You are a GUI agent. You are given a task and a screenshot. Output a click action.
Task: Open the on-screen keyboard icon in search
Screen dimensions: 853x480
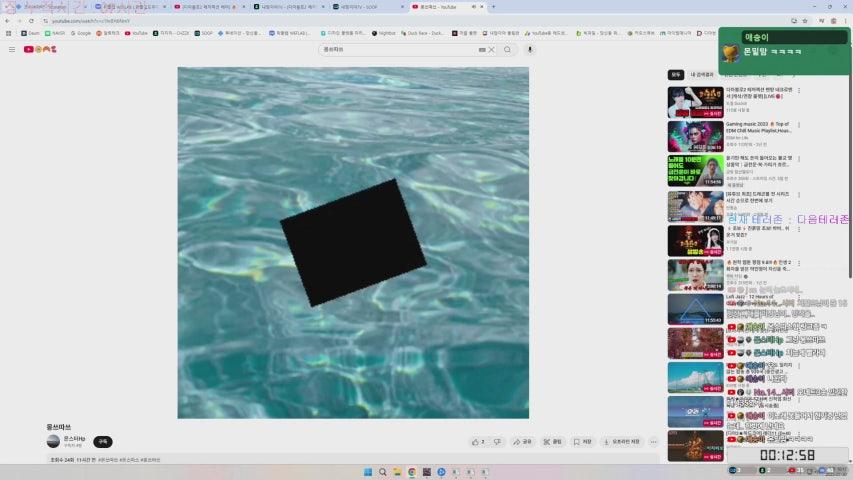point(482,50)
